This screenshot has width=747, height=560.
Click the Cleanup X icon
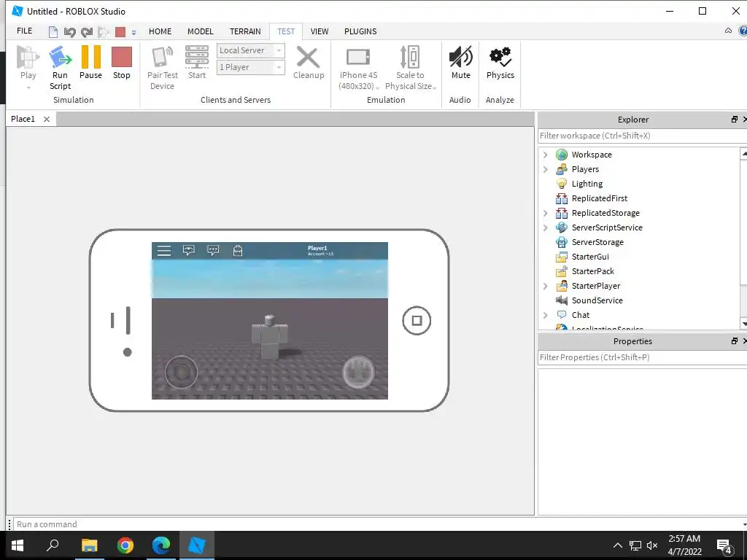(309, 57)
